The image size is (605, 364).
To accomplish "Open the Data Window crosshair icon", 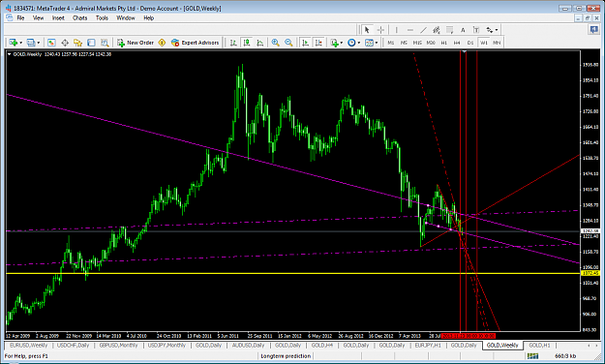I will point(65,43).
